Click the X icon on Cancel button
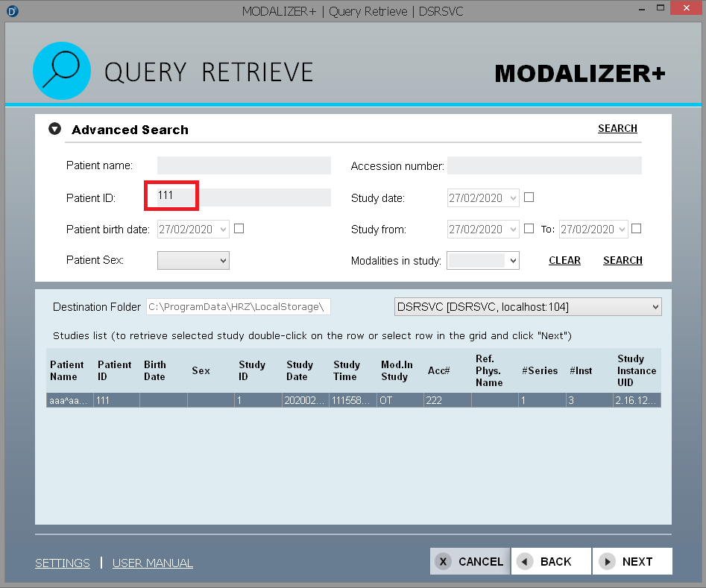The width and height of the screenshot is (706, 588). pos(443,562)
